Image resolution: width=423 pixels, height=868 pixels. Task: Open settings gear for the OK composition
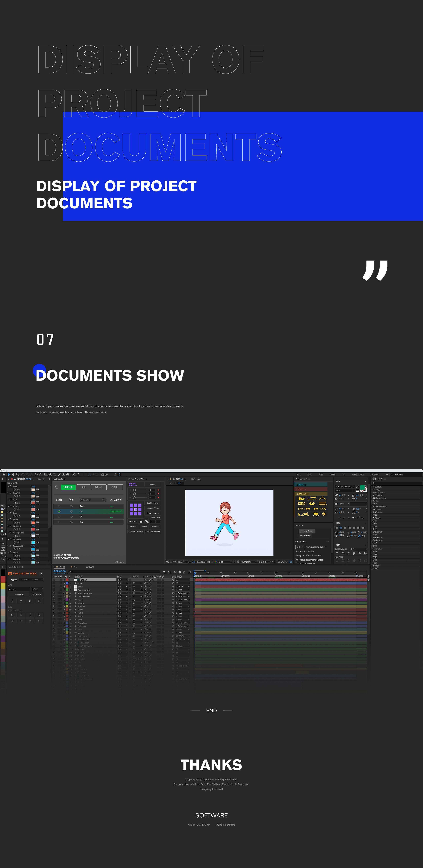pos(71,517)
